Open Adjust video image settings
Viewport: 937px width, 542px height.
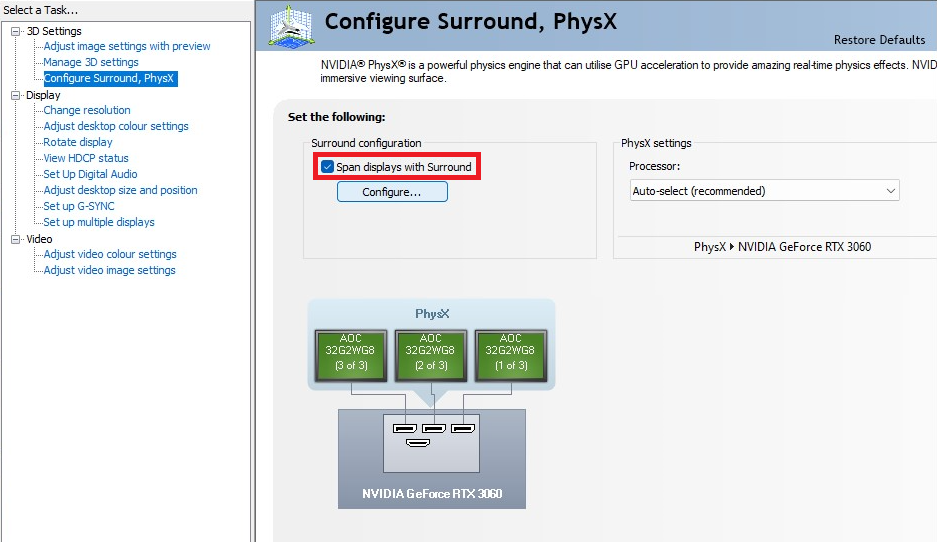(x=109, y=270)
